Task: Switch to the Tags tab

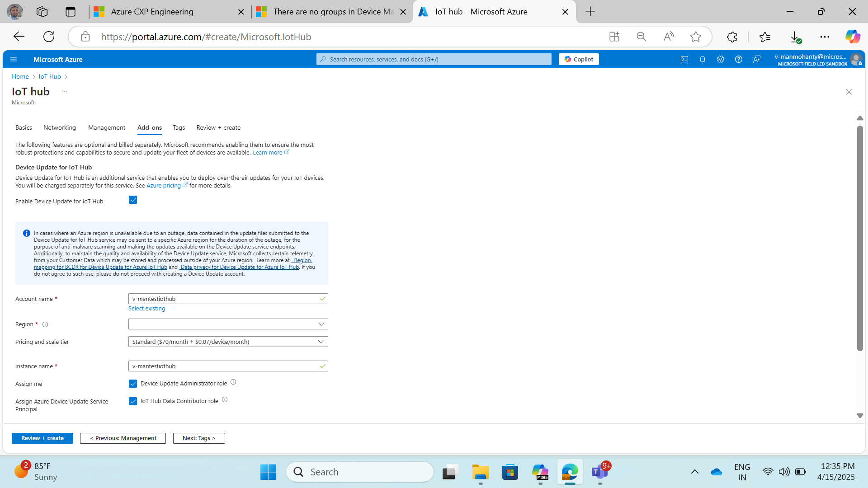Action: [x=179, y=127]
